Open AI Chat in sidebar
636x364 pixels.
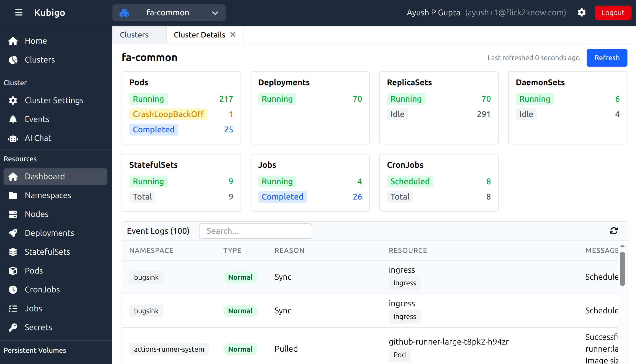click(x=55, y=138)
